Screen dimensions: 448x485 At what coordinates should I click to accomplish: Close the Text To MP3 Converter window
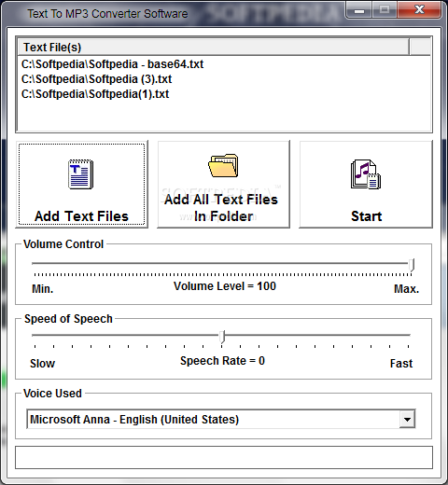click(x=419, y=10)
